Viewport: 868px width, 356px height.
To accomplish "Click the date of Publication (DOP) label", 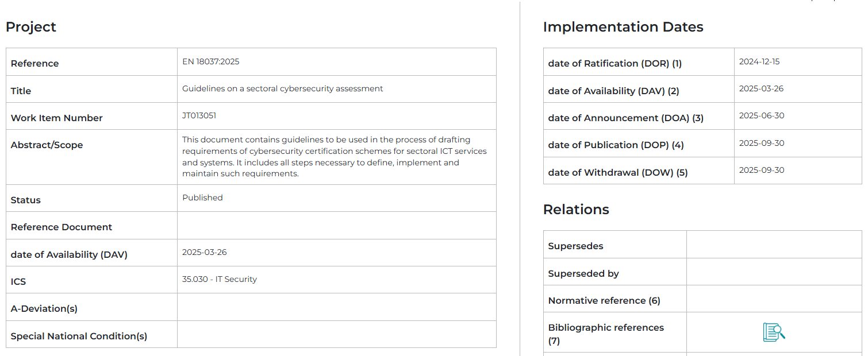I will pos(616,145).
